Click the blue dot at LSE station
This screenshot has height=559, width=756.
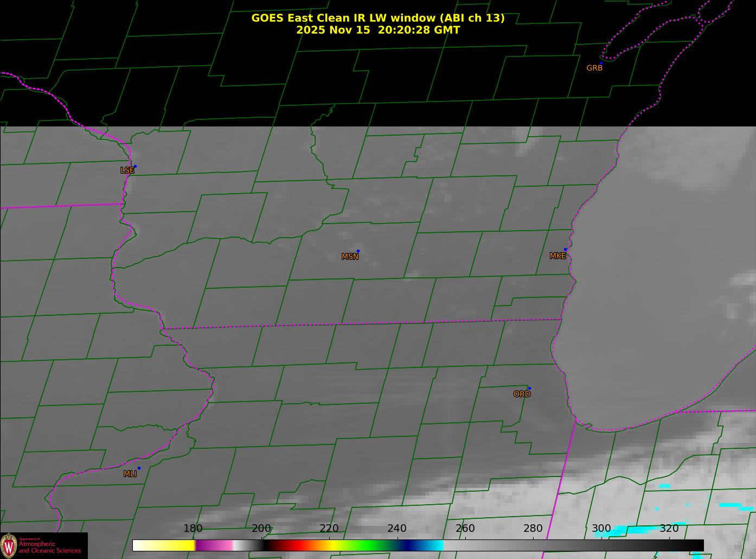135,167
